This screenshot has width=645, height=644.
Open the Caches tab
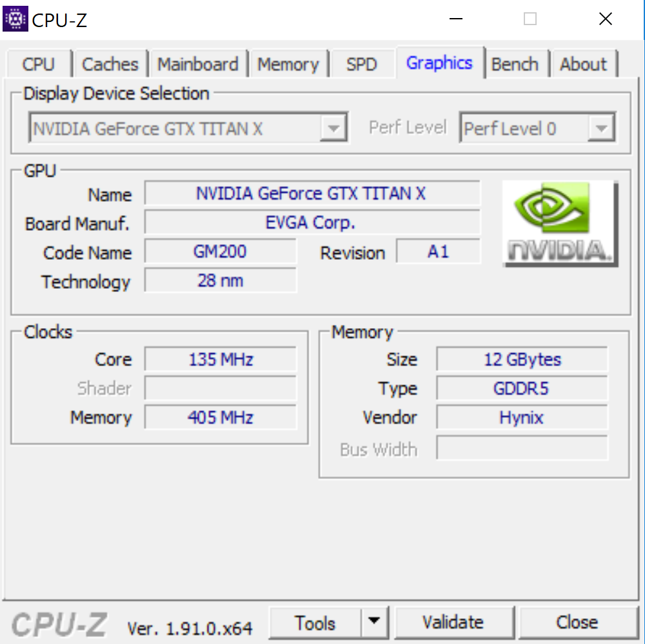tap(110, 64)
